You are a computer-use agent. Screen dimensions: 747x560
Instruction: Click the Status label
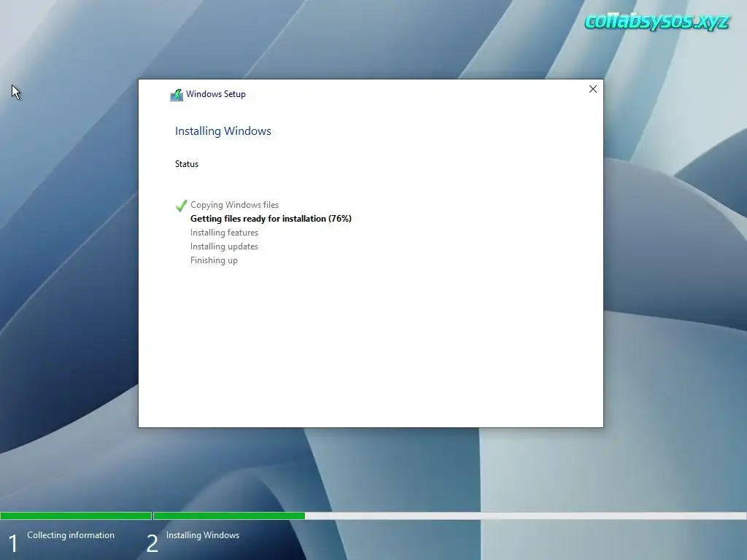tap(187, 164)
